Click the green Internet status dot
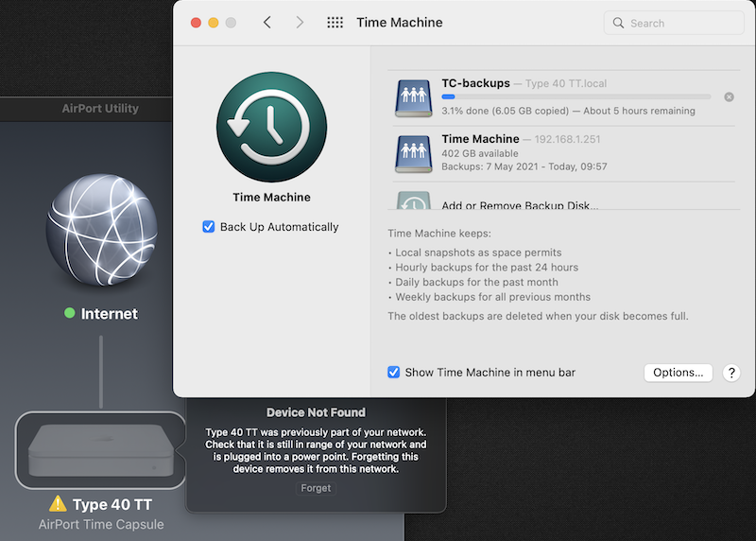The height and width of the screenshot is (541, 756). (x=69, y=313)
